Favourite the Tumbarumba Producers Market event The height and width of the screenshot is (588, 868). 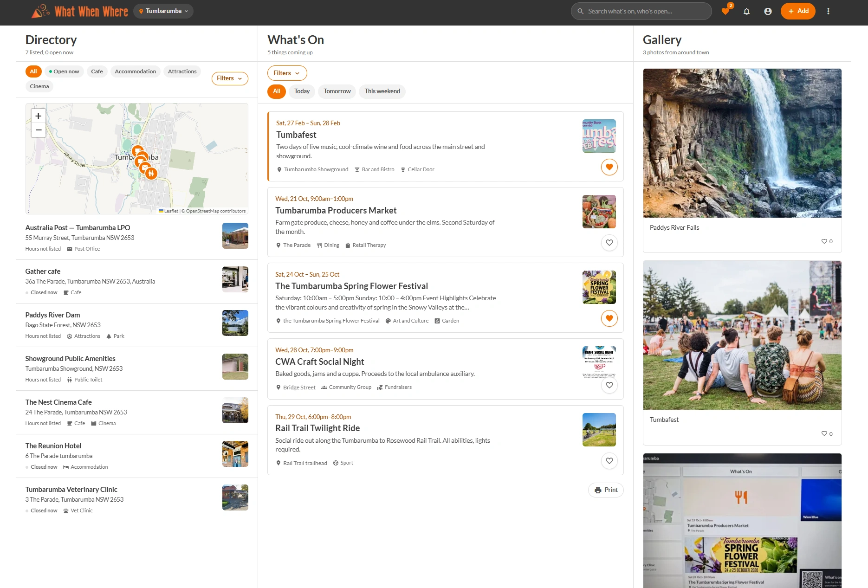coord(609,243)
